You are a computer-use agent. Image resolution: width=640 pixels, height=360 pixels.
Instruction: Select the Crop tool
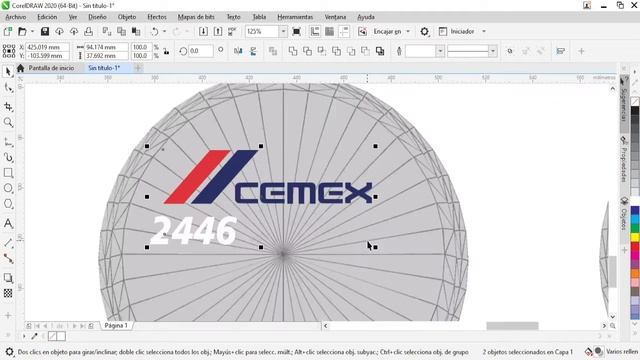pyautogui.click(x=8, y=107)
